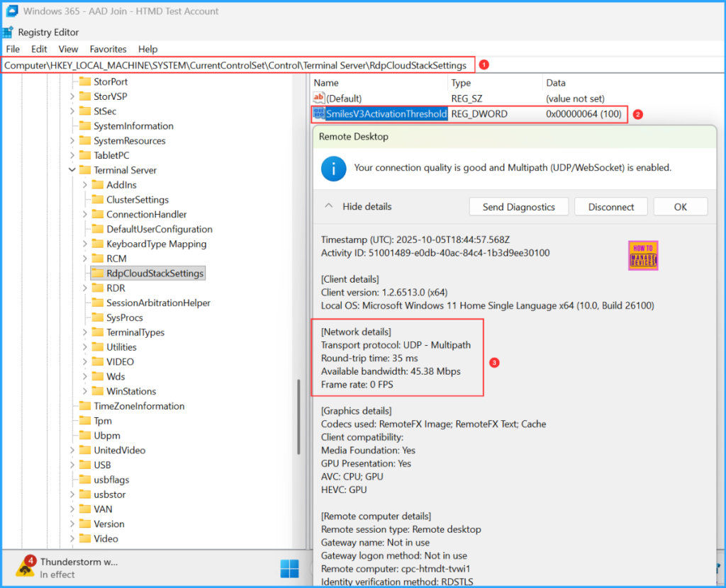
Task: Collapse the Terminal Server tree node
Action: [72, 170]
